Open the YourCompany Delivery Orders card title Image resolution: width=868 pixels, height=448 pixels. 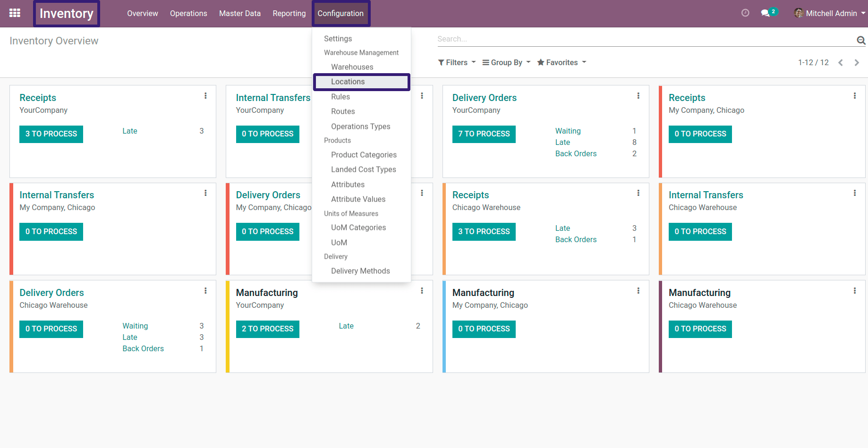tap(485, 98)
